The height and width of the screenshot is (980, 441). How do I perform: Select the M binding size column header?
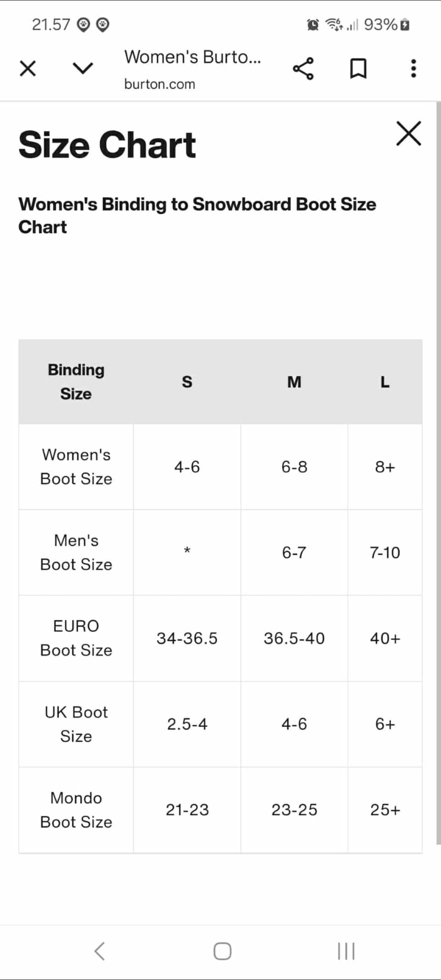pyautogui.click(x=294, y=382)
